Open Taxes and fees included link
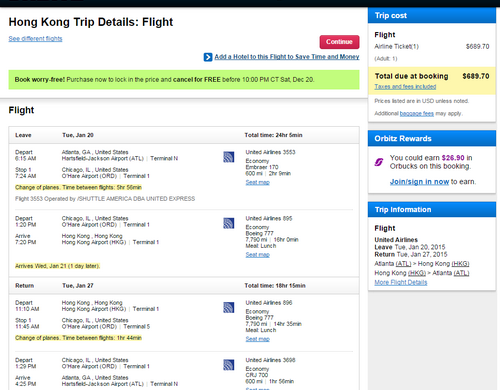The width and height of the screenshot is (500, 390). pyautogui.click(x=405, y=87)
